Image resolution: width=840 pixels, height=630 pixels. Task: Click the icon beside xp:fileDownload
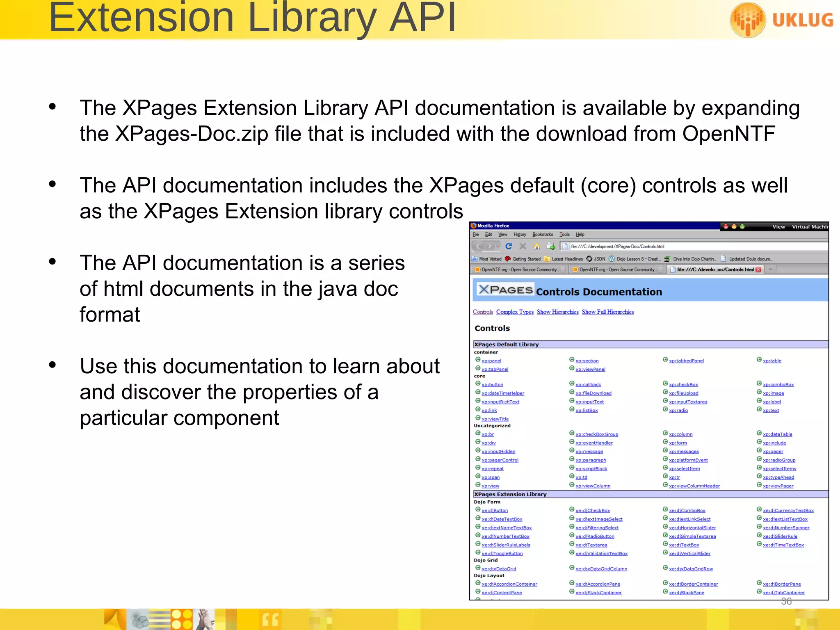point(572,392)
